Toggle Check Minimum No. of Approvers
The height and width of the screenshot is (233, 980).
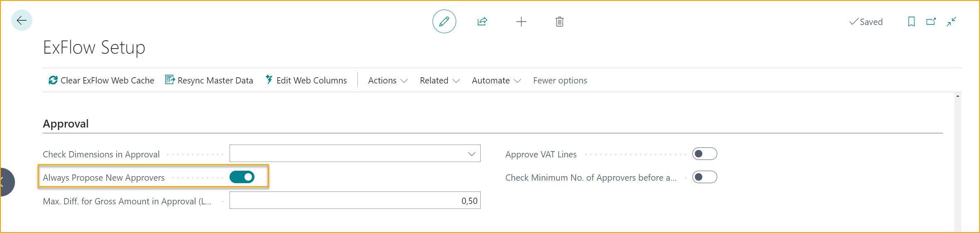click(x=704, y=177)
